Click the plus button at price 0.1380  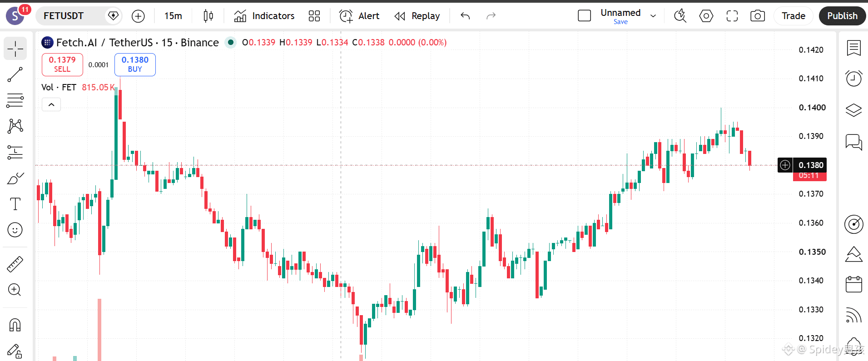(x=785, y=165)
